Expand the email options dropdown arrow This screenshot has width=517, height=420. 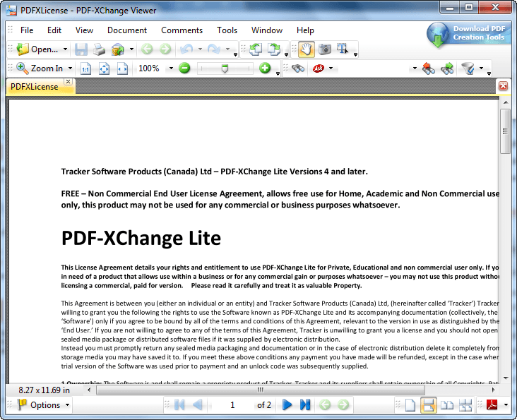tap(131, 49)
